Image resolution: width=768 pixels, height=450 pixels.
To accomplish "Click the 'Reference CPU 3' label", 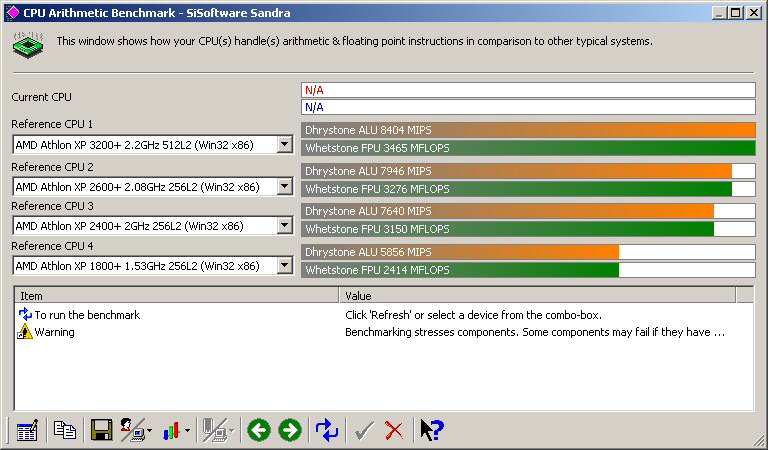I will click(x=52, y=206).
